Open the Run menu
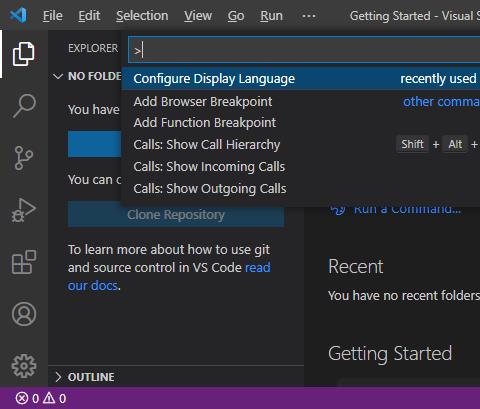This screenshot has height=409, width=480. pyautogui.click(x=271, y=16)
